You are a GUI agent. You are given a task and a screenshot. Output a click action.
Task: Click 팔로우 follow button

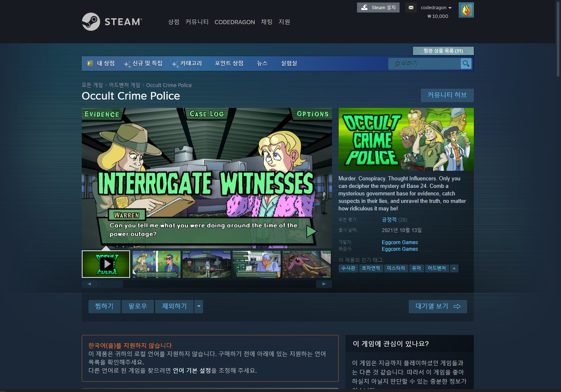click(138, 307)
